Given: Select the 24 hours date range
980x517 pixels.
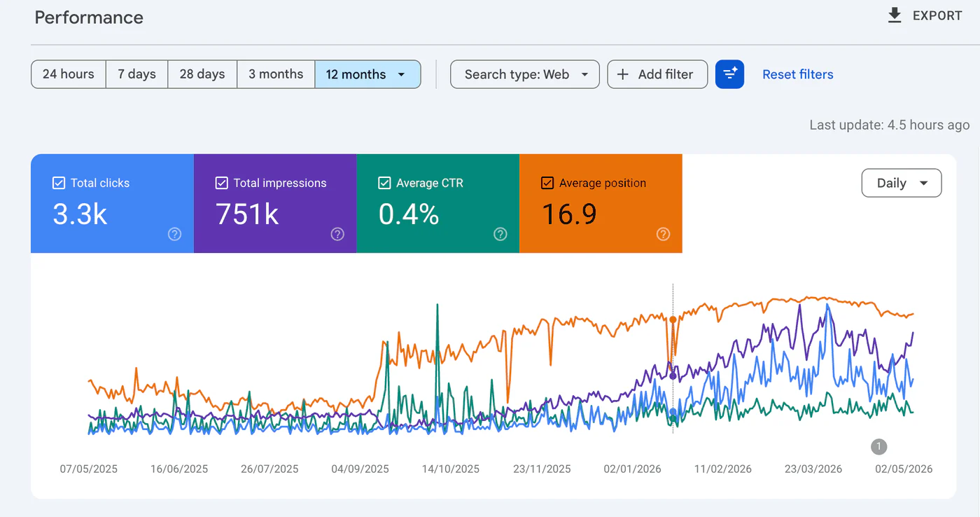Looking at the screenshot, I should point(69,74).
